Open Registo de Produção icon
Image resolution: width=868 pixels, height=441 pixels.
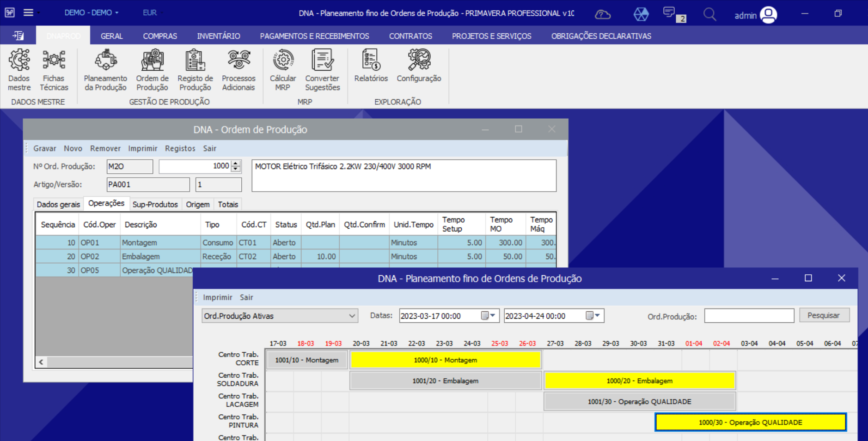click(195, 70)
